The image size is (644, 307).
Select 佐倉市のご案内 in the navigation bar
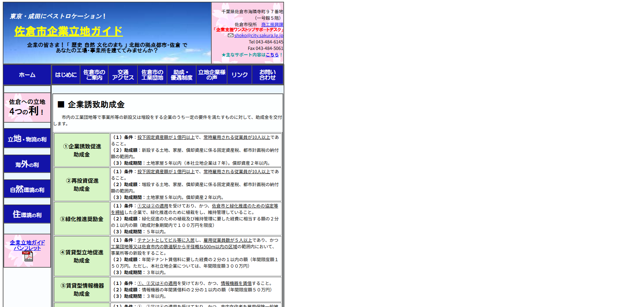coord(94,75)
